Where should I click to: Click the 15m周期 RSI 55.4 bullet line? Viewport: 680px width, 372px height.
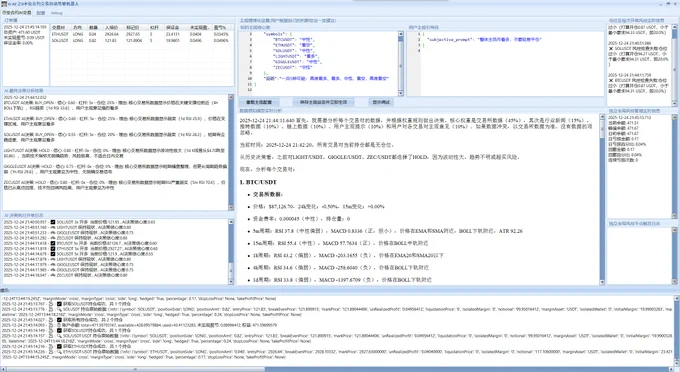(x=340, y=243)
